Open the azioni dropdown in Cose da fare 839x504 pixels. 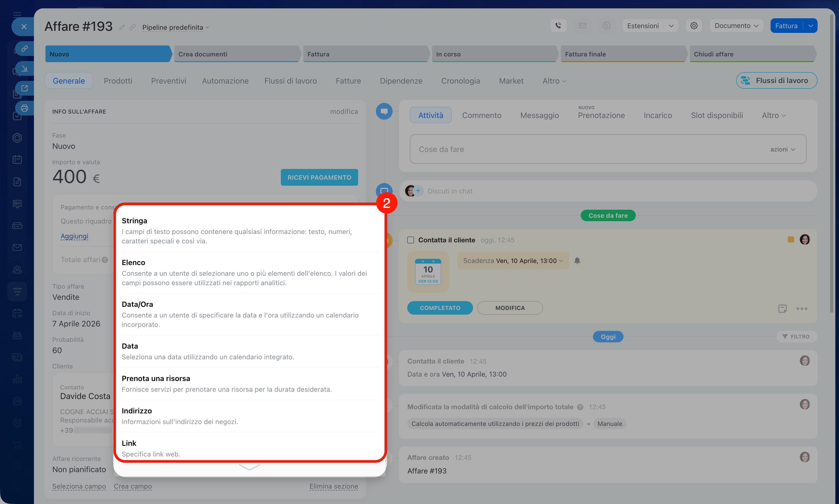click(x=782, y=149)
